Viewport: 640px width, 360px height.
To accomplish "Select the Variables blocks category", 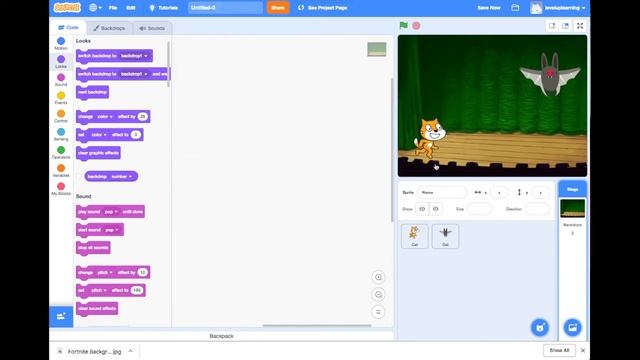I will (61, 171).
